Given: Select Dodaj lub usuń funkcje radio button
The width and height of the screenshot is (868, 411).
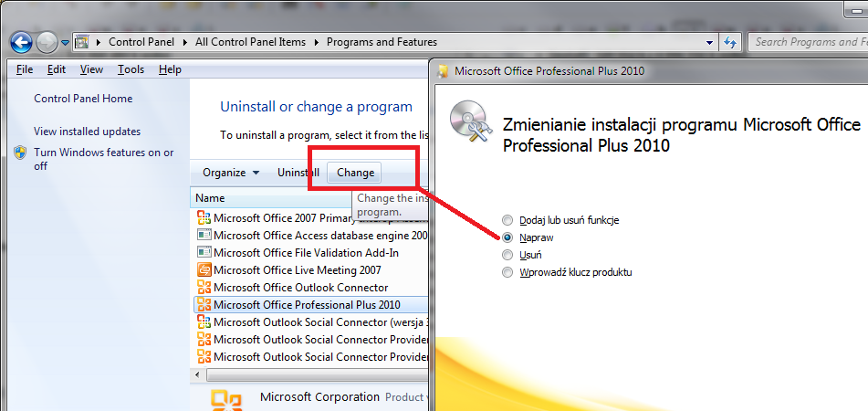Looking at the screenshot, I should click(507, 220).
